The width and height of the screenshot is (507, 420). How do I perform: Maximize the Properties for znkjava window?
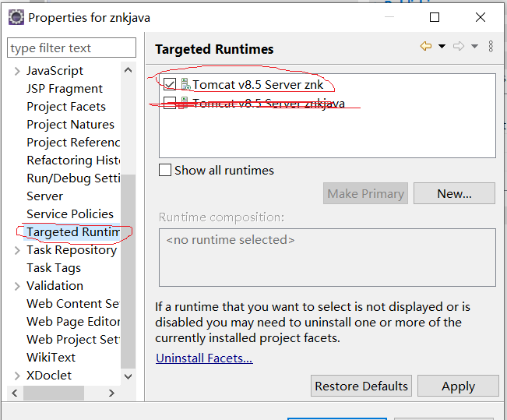tap(435, 17)
